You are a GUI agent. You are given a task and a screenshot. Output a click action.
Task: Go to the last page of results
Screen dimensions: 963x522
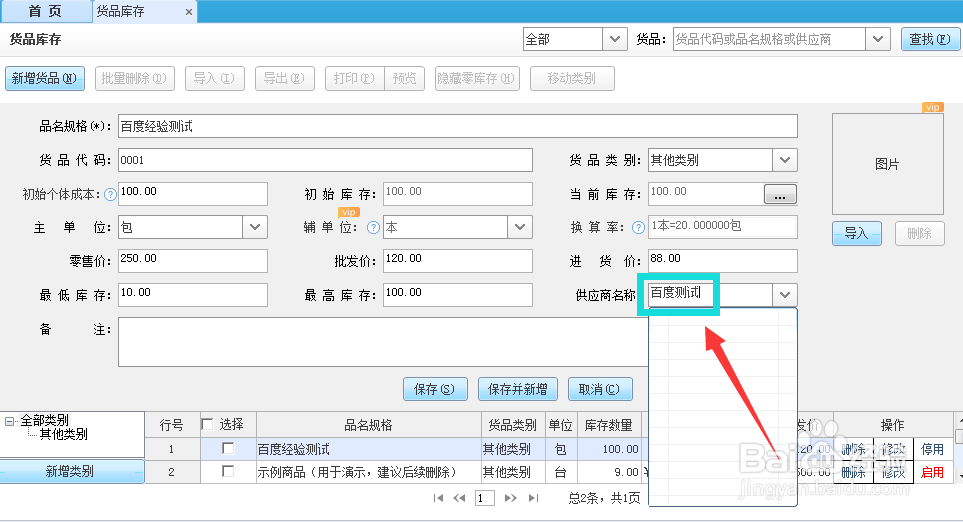[x=533, y=498]
